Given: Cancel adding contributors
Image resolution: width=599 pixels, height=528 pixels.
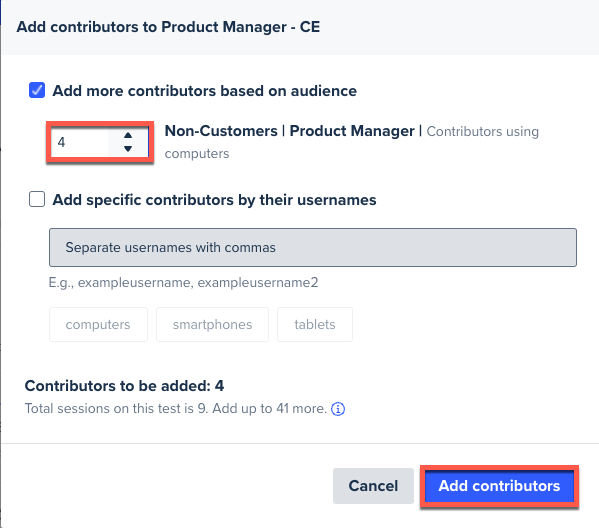Looking at the screenshot, I should [x=373, y=486].
